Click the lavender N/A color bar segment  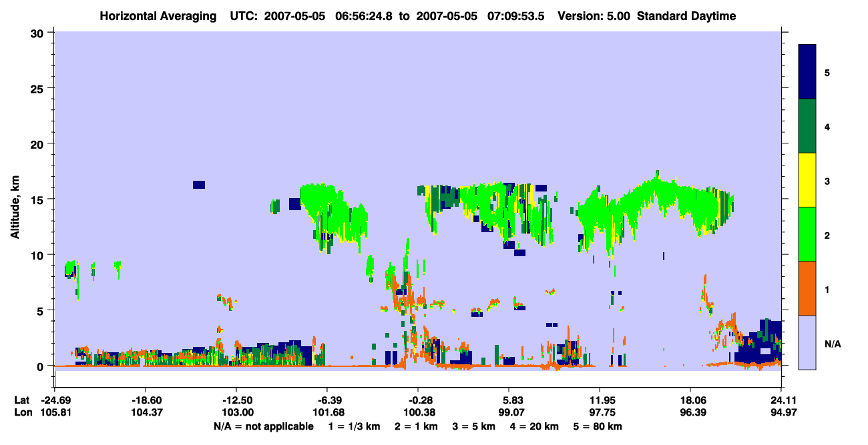(x=807, y=342)
